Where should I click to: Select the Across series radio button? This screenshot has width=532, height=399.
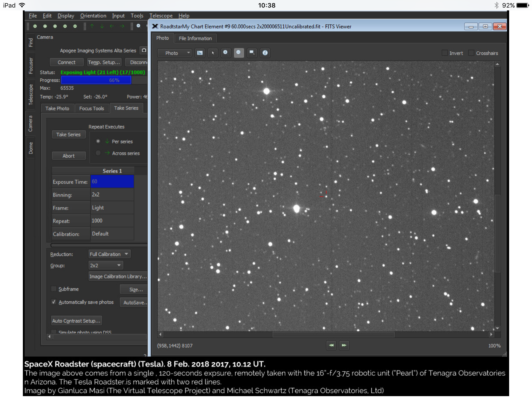pyautogui.click(x=98, y=153)
